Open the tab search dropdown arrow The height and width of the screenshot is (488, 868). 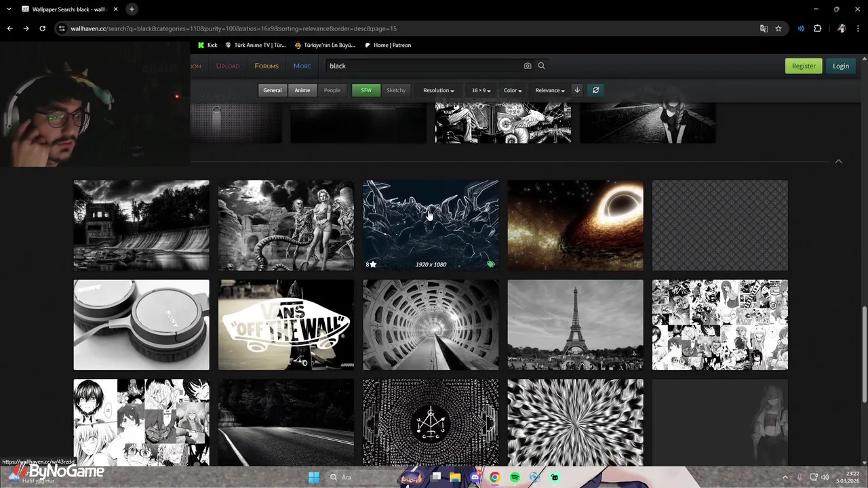point(9,9)
